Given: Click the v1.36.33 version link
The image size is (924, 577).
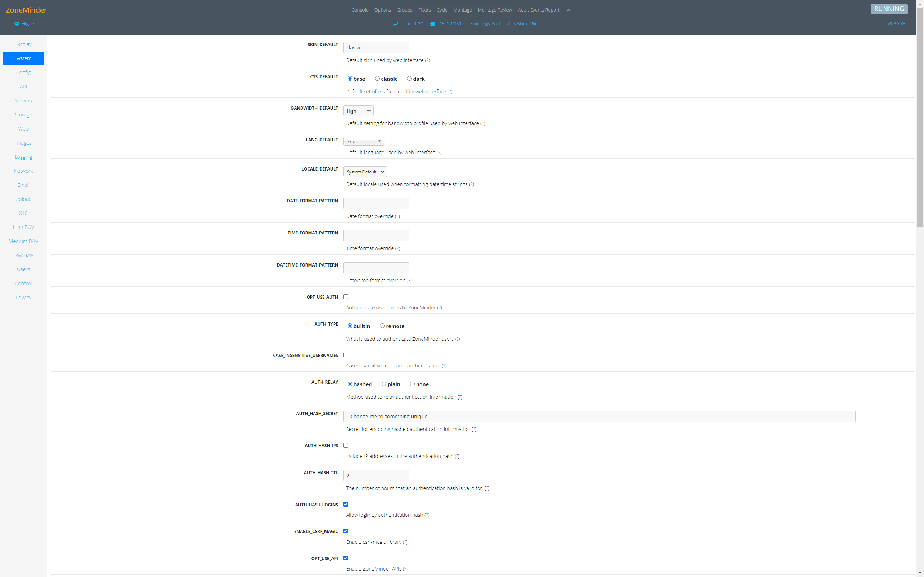Looking at the screenshot, I should [896, 24].
